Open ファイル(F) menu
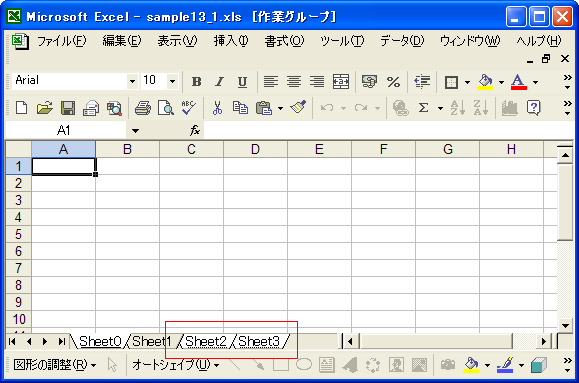Image resolution: width=579 pixels, height=383 pixels. click(x=62, y=41)
